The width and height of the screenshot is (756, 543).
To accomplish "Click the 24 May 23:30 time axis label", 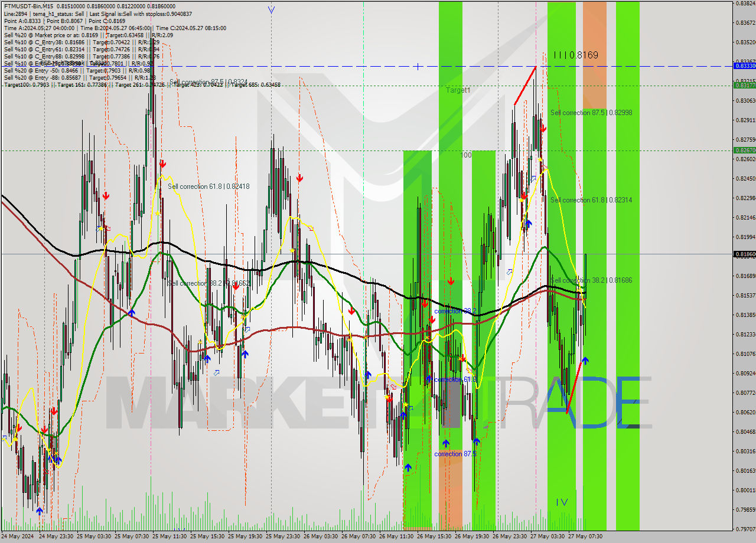I will pyautogui.click(x=57, y=537).
